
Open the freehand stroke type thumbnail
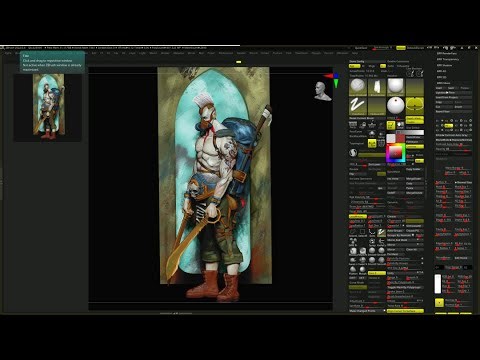point(358,106)
